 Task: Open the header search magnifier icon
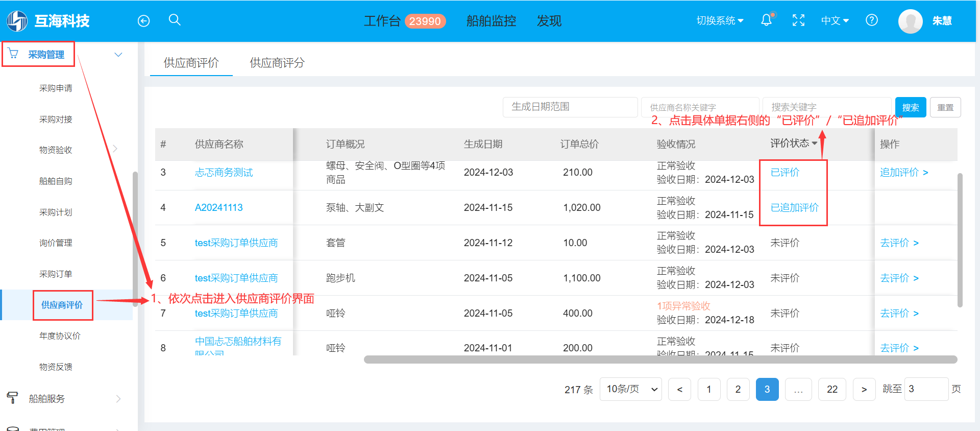coord(175,20)
